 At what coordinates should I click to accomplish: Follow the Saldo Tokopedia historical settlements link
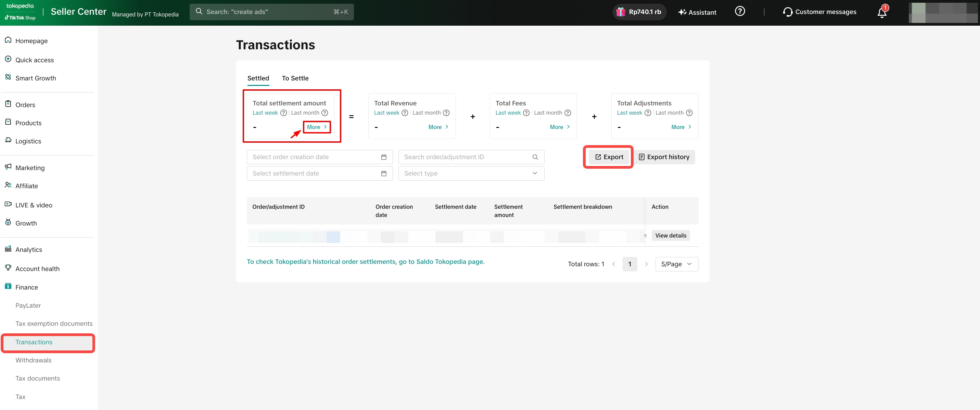coord(365,262)
